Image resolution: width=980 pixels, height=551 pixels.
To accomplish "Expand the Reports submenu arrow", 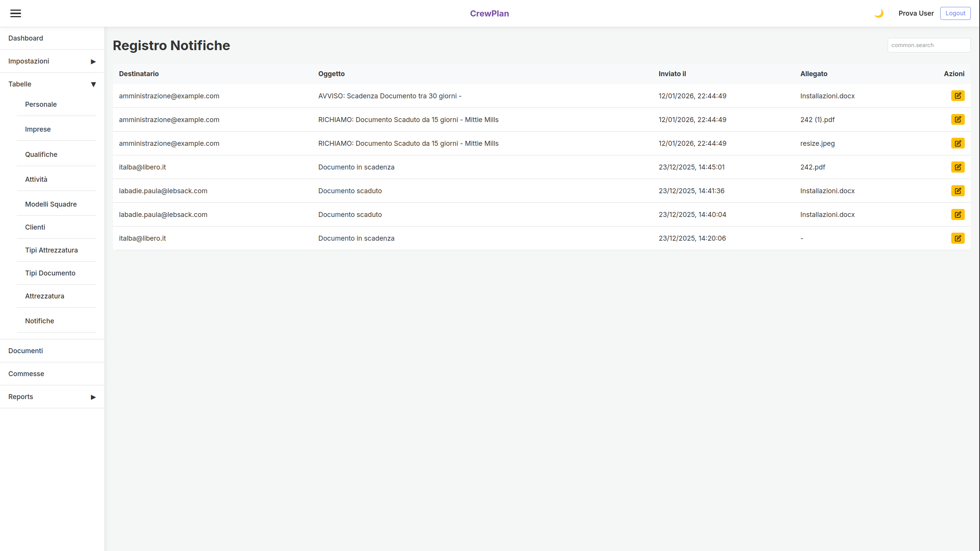I will pos(93,397).
